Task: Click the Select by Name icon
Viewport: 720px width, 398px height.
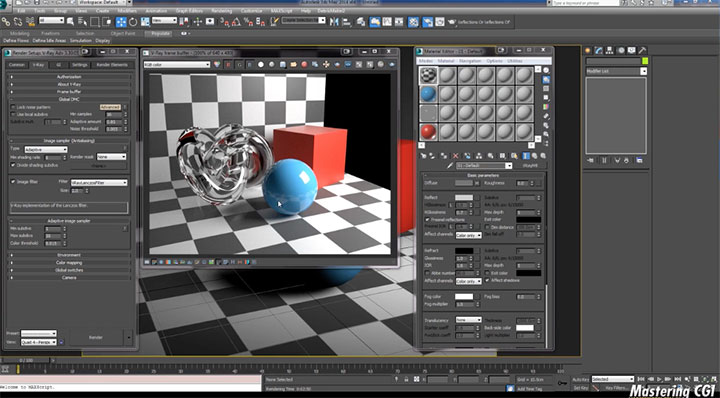Action: [x=82, y=22]
